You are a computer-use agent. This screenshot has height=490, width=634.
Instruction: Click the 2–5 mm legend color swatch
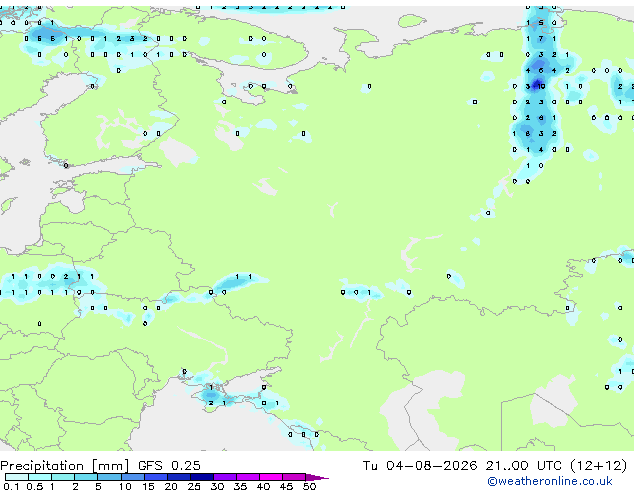(86, 477)
